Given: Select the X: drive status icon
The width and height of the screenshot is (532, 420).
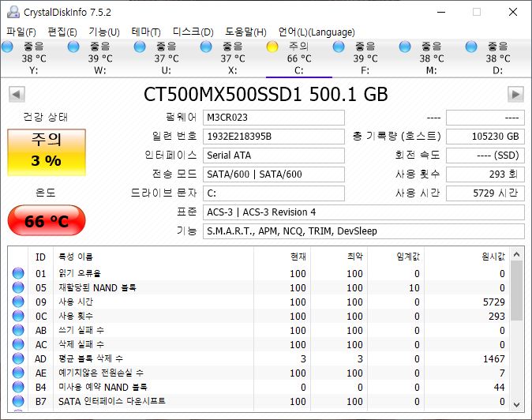Looking at the screenshot, I should (206, 47).
